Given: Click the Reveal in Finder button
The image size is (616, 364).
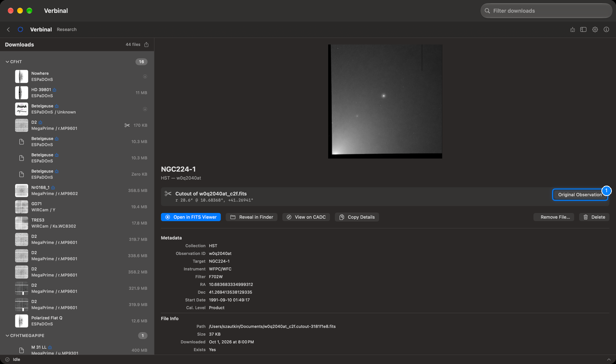Looking at the screenshot, I should [252, 217].
